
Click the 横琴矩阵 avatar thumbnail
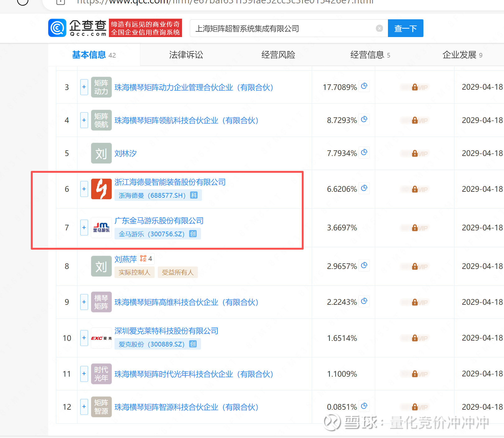coord(101,302)
